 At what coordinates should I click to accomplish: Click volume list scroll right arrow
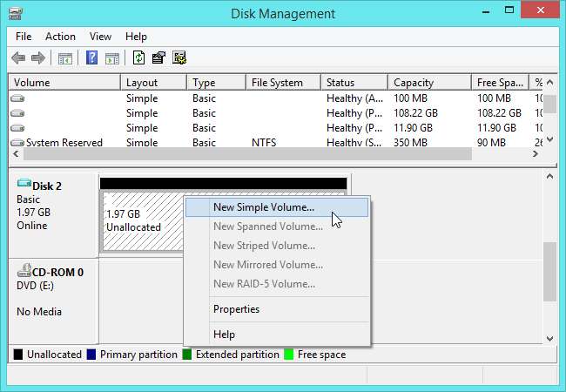(x=536, y=154)
